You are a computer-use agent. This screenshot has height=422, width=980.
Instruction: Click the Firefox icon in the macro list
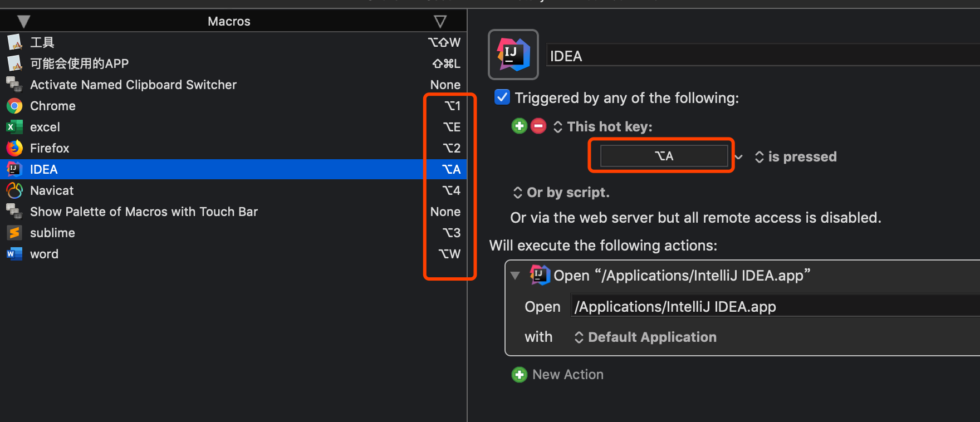tap(14, 148)
